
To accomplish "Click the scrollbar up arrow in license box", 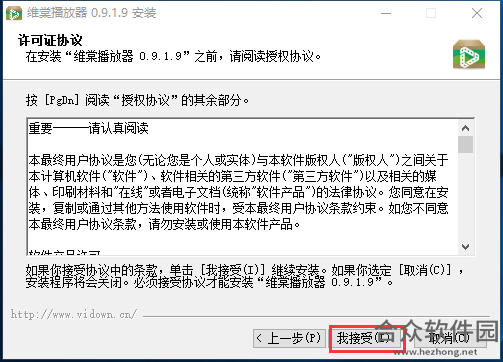I will [465, 128].
